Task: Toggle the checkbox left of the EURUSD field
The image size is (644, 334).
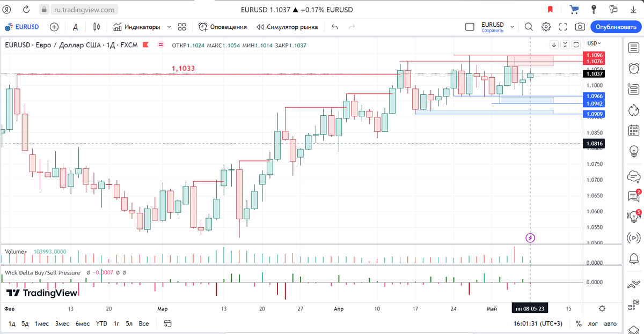Action: coord(470,26)
